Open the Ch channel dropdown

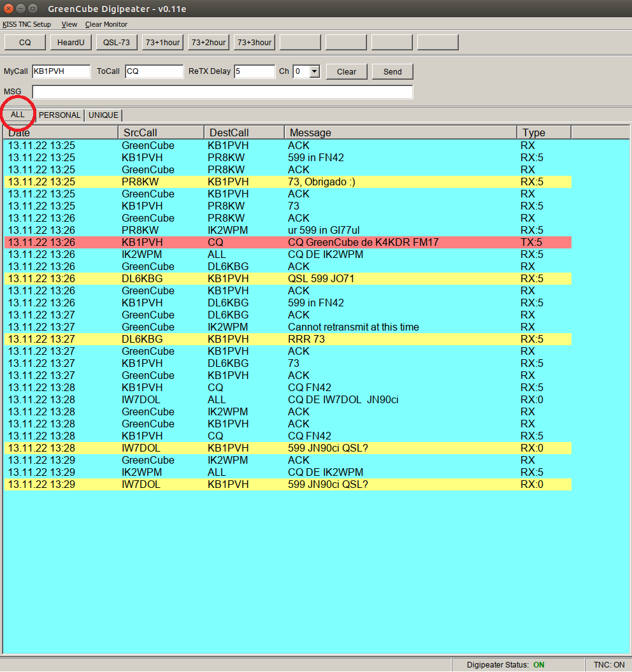click(315, 71)
